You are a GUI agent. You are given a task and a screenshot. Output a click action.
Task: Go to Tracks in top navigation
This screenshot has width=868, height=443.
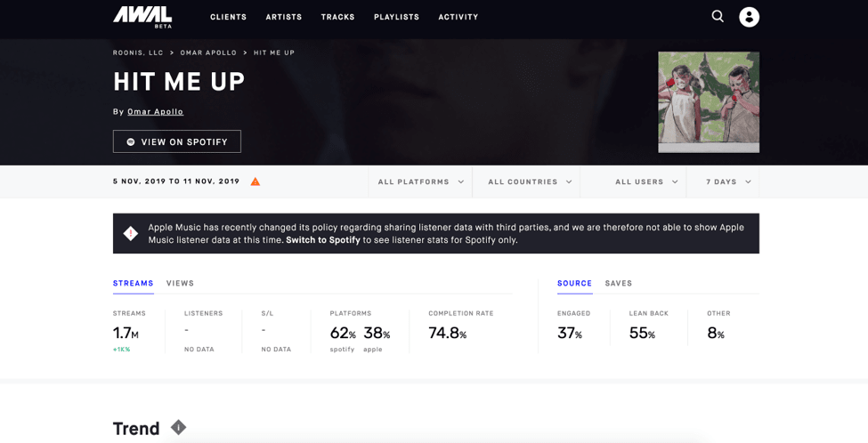pos(337,17)
